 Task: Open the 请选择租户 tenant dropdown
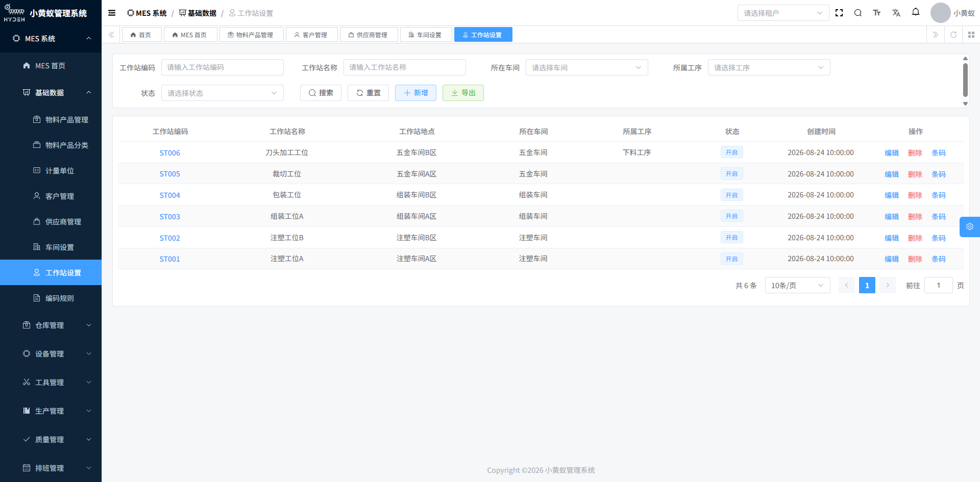click(x=783, y=13)
